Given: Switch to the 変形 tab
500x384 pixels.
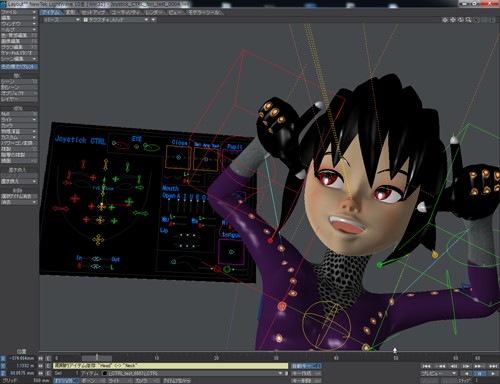Looking at the screenshot, I should [x=70, y=12].
